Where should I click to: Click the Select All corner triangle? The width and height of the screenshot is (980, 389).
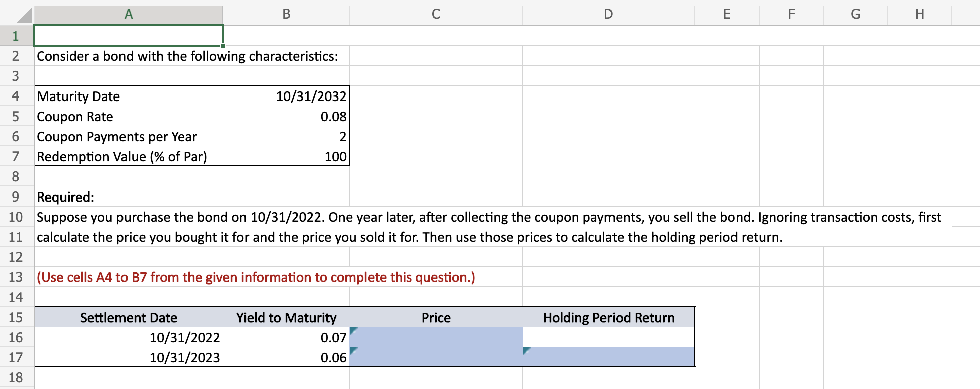point(24,15)
